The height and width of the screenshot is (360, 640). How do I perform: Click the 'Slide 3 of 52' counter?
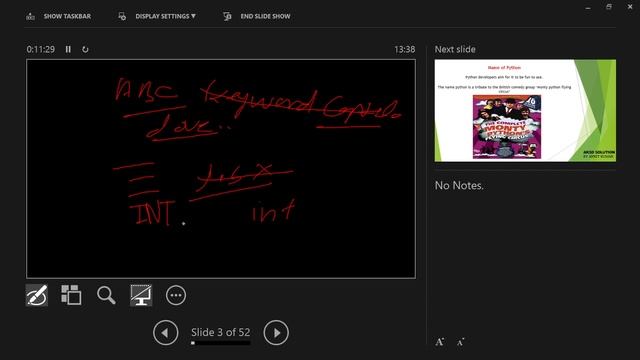220,332
